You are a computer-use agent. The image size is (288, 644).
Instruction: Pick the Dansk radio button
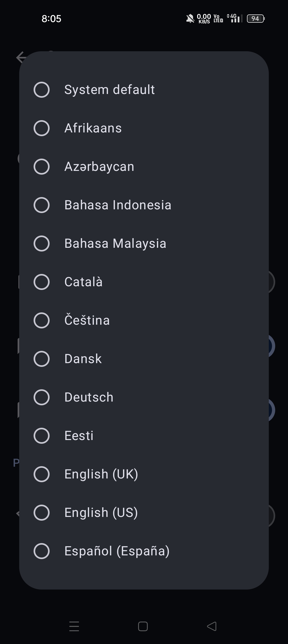[x=42, y=359]
